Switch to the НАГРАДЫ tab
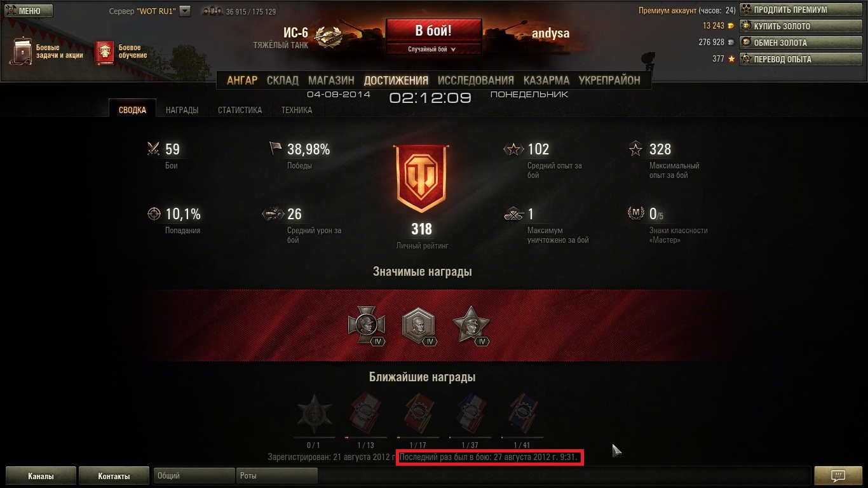This screenshot has width=868, height=488. tap(182, 110)
